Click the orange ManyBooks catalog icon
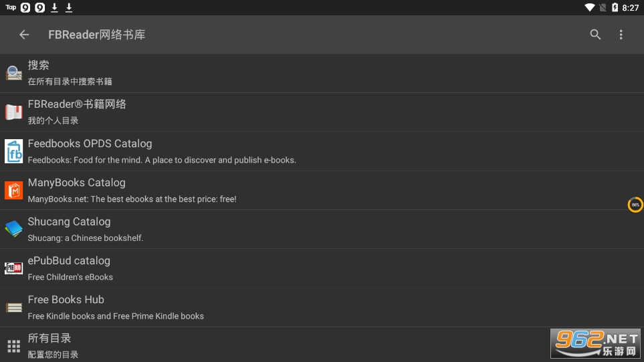Image resolution: width=644 pixels, height=362 pixels. (14, 191)
